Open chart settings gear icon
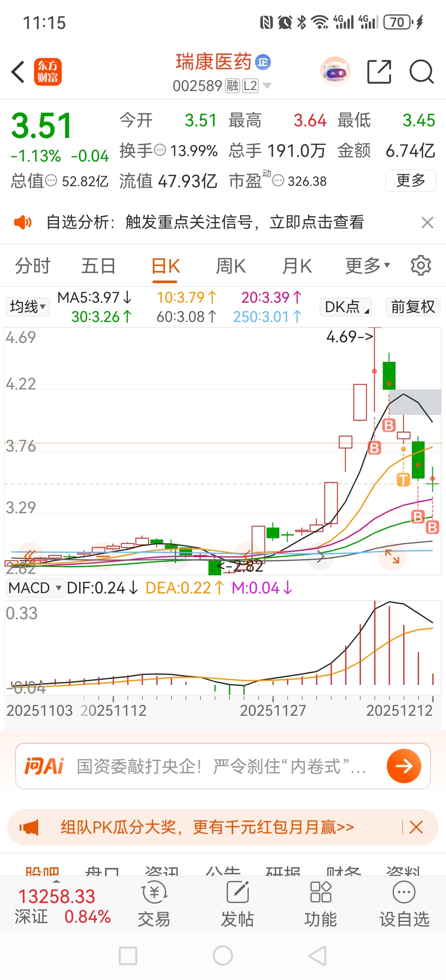Viewport: 446px width, 980px height. [x=421, y=265]
